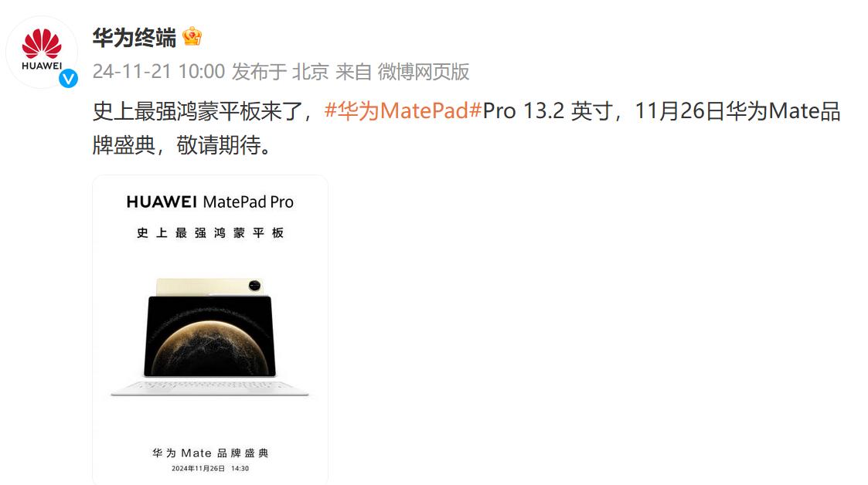This screenshot has width=868, height=485.
Task: Click the 史上最强鸿蒙平板 tagline in the poster
Action: point(210,232)
